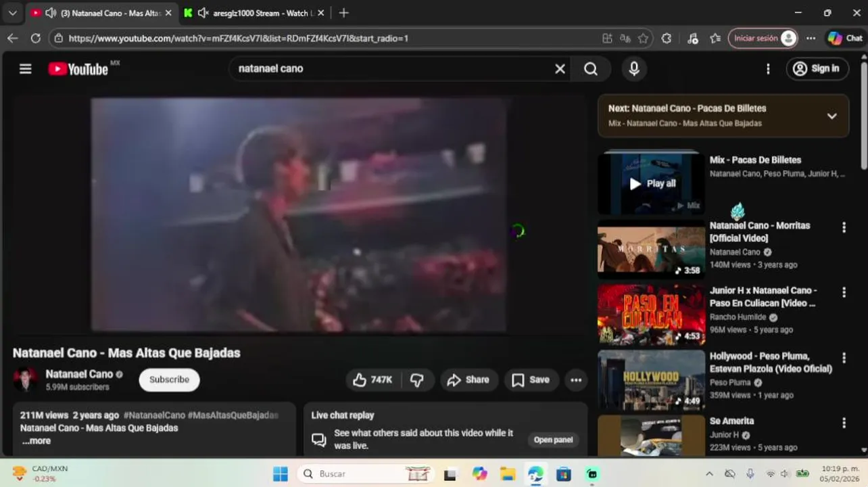
Task: Open Se Amerita video title
Action: (731, 421)
